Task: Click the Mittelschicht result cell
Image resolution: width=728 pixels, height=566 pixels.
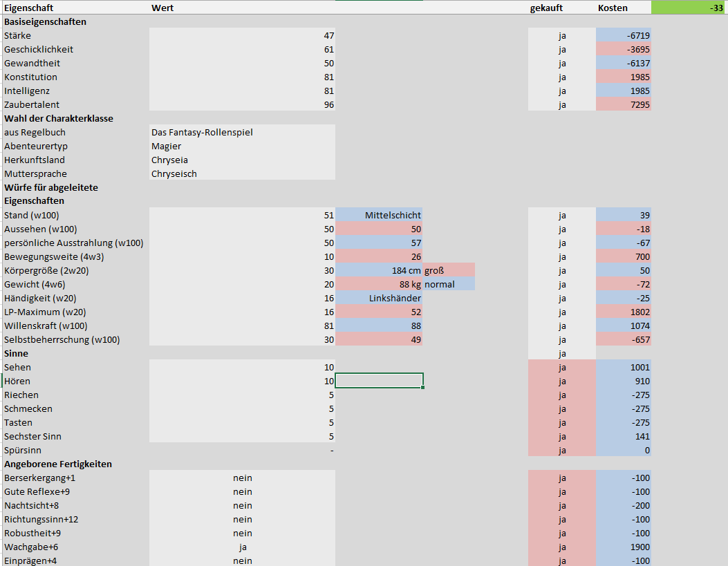Action: coord(379,215)
